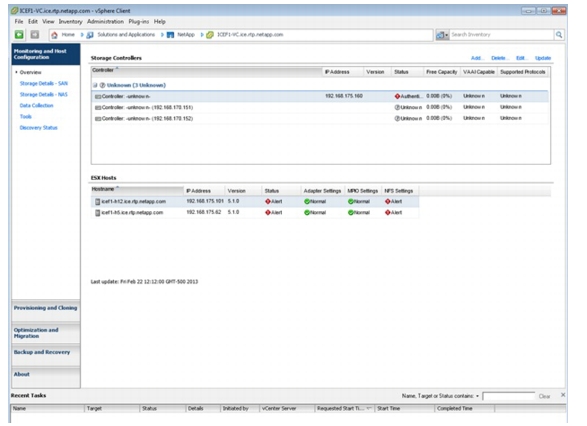Viewport: 587px width, 426px height.
Task: Open Discovery Status page
Action: pyautogui.click(x=39, y=128)
